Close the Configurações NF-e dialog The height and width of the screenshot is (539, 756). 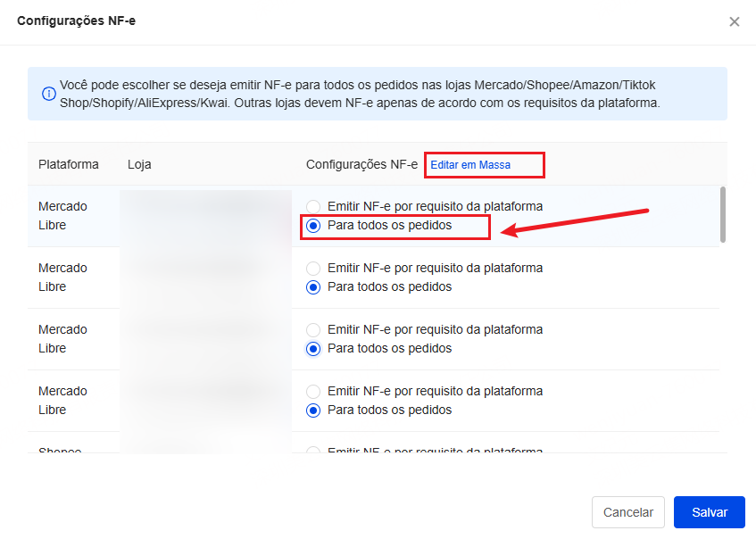[734, 21]
